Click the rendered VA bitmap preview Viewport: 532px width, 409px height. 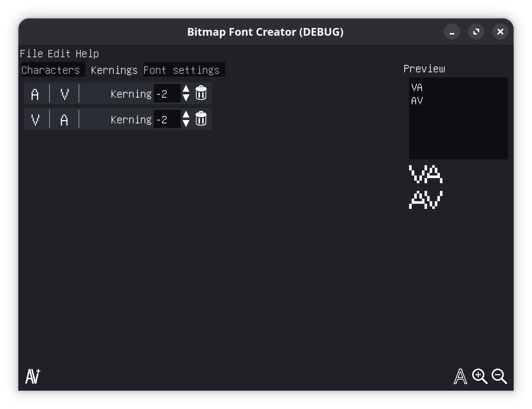click(426, 174)
